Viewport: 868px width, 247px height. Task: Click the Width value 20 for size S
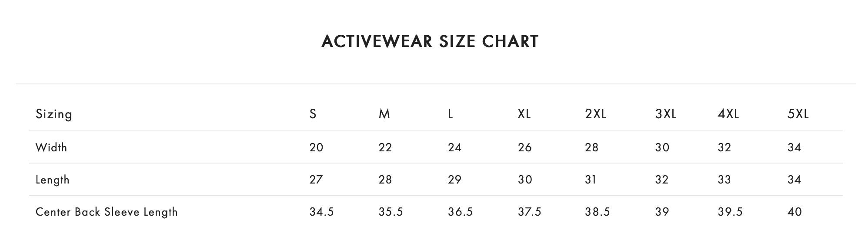point(316,147)
